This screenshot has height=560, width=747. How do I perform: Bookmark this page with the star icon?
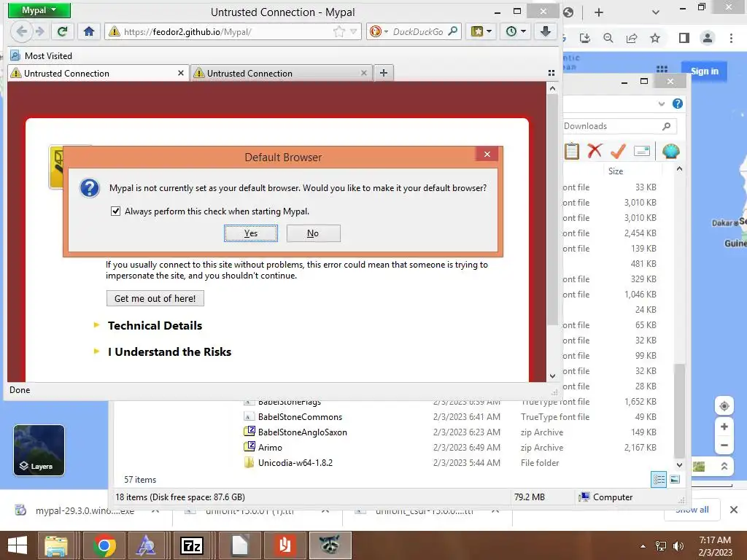pos(338,31)
